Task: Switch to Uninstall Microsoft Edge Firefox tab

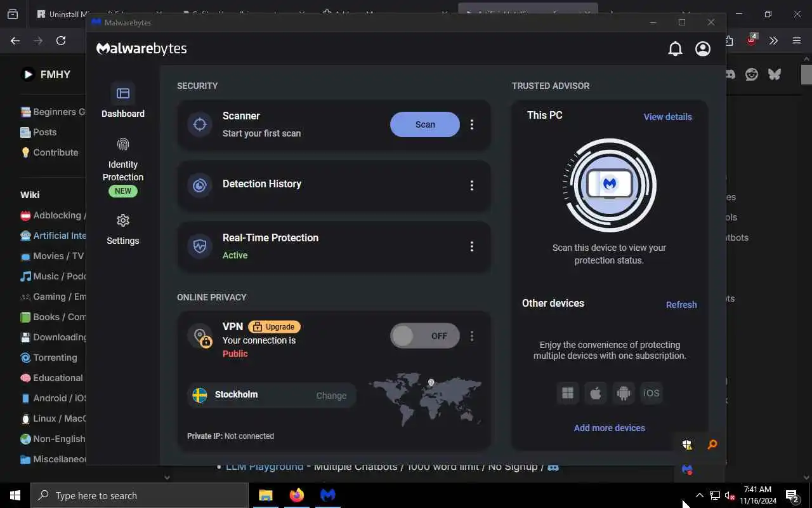Action: 98,14
